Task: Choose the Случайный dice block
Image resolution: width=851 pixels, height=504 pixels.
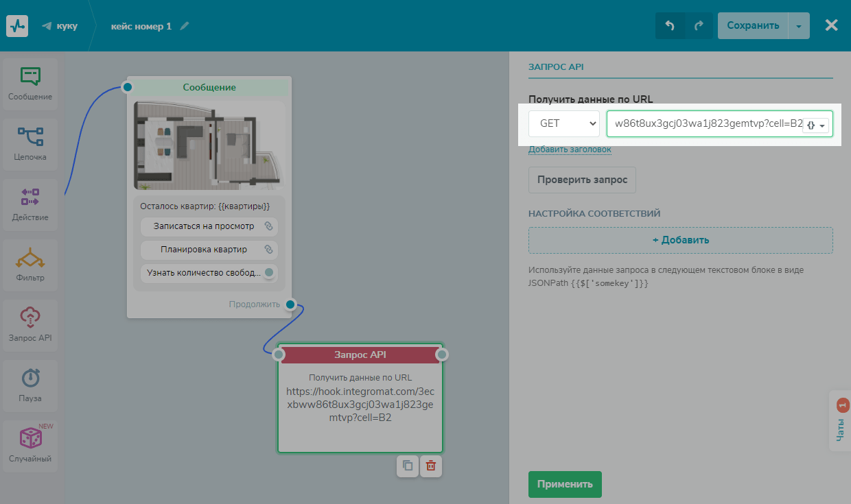Action: 30,446
